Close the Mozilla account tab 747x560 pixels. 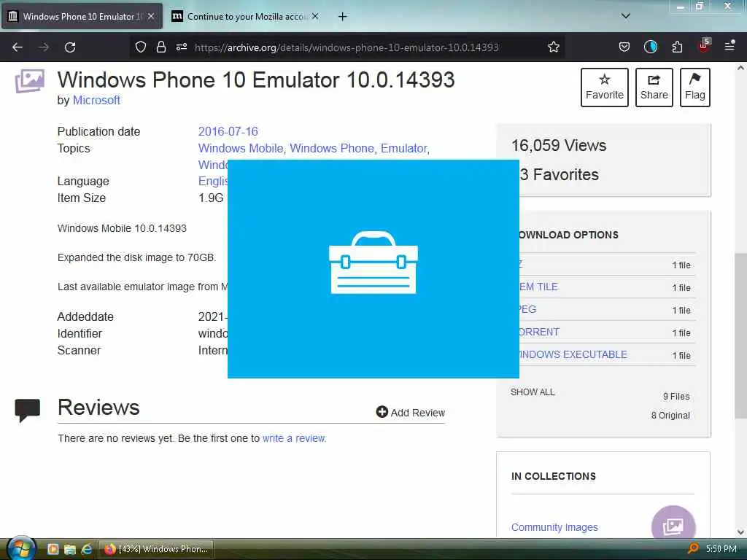pyautogui.click(x=315, y=16)
